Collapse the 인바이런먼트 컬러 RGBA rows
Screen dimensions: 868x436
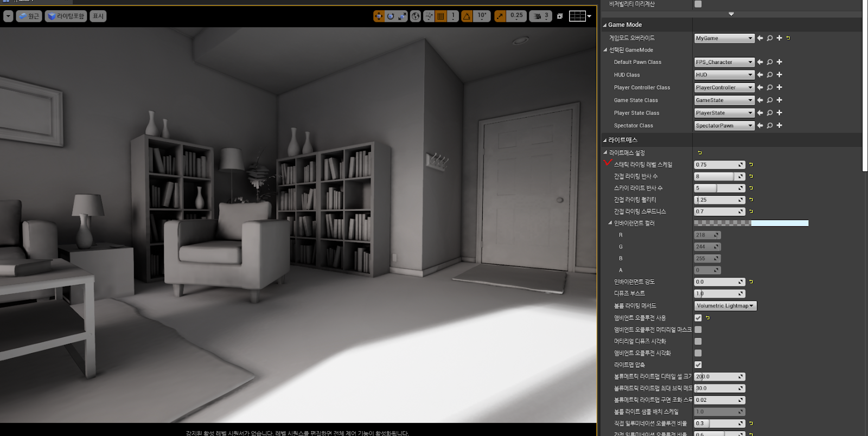point(610,223)
